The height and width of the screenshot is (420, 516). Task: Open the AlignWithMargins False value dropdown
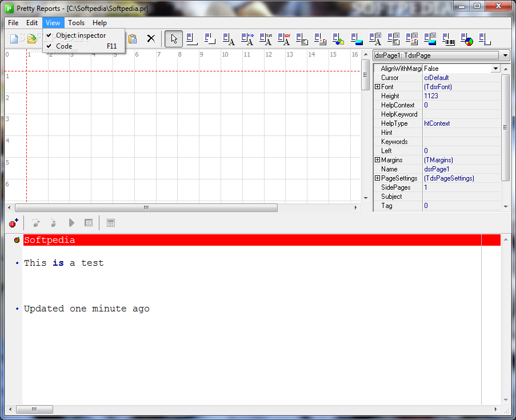click(x=495, y=69)
